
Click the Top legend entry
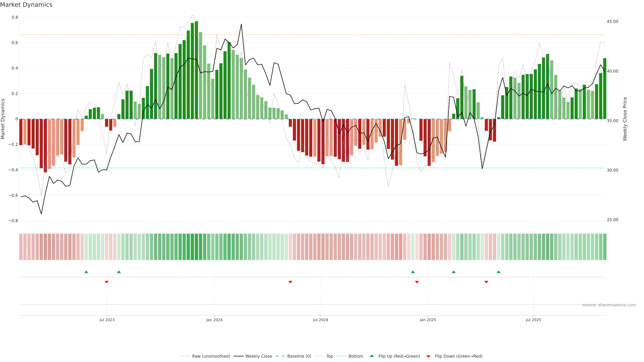[x=330, y=356]
